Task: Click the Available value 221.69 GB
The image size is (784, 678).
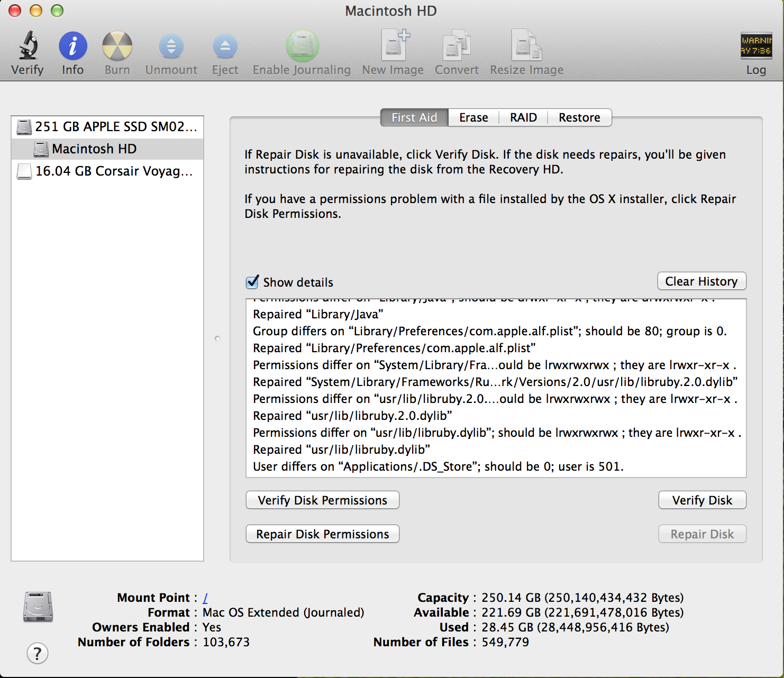Action: pyautogui.click(x=582, y=612)
